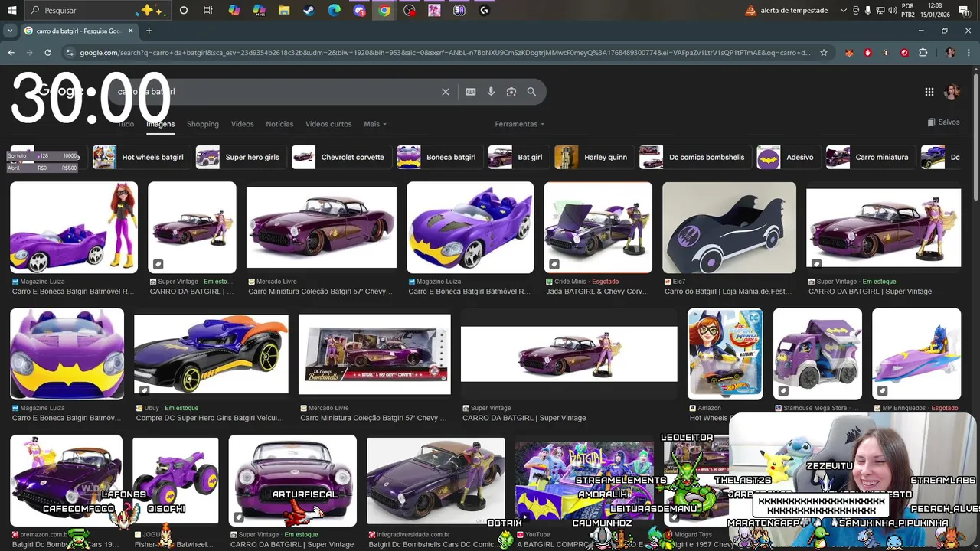
Task: Open Logitech G HUB taskbar icon
Action: click(484, 11)
